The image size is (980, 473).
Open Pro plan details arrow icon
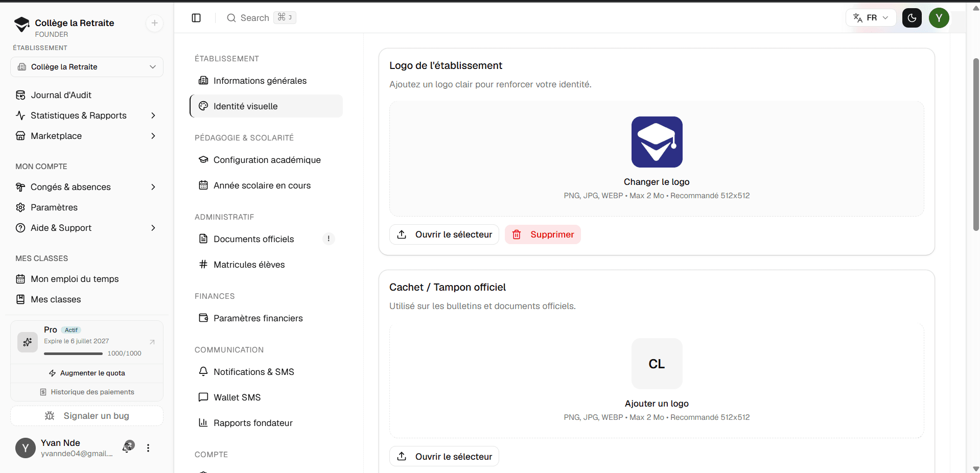152,342
